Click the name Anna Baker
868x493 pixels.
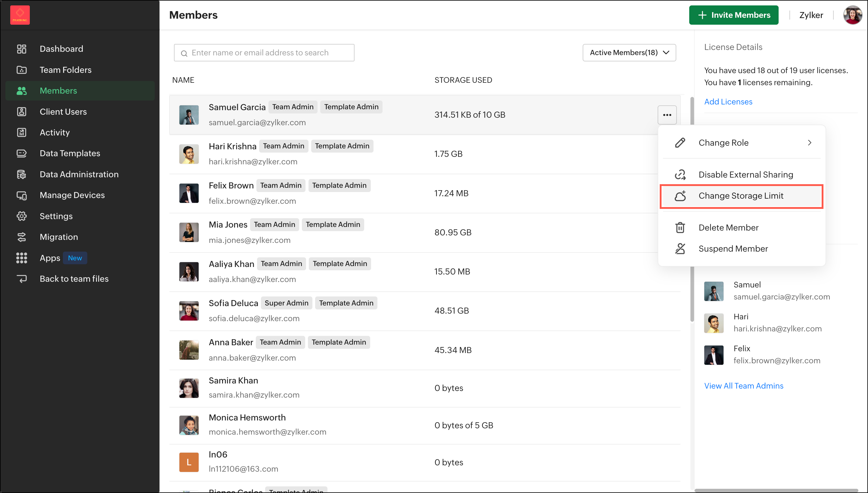click(231, 342)
